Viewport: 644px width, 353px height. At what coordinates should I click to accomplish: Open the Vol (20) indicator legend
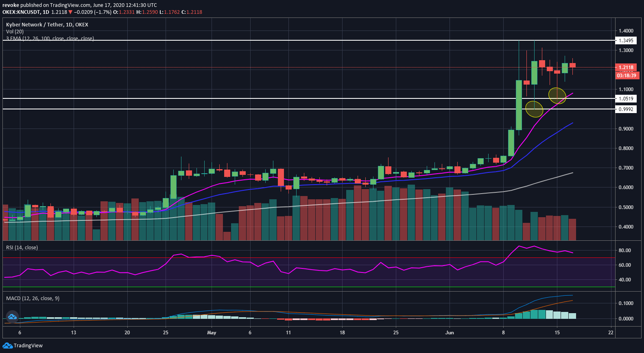coord(15,32)
